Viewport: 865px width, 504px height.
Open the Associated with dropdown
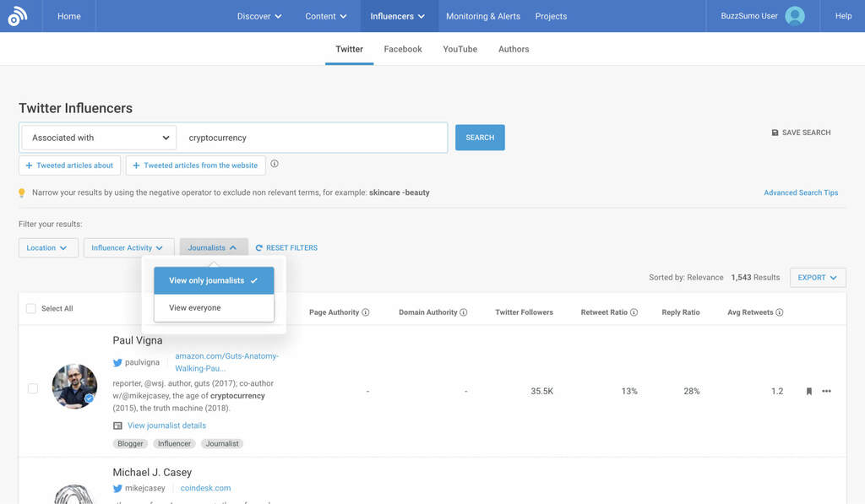point(97,137)
